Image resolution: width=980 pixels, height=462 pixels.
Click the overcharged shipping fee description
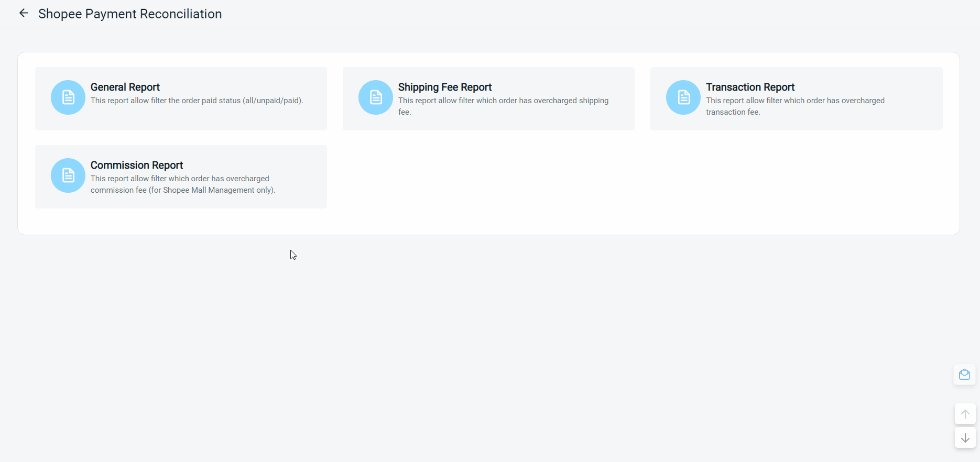pos(503,106)
